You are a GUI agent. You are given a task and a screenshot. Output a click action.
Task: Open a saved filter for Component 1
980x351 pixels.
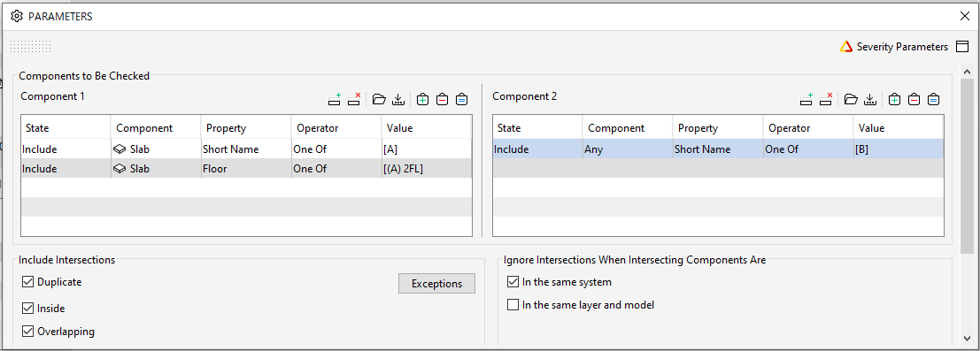378,99
